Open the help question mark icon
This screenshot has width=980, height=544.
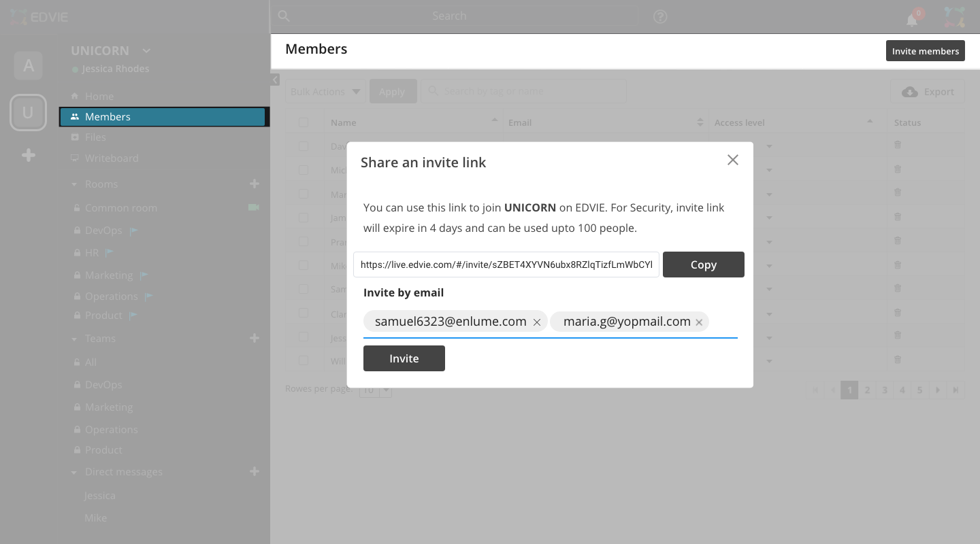coord(659,16)
